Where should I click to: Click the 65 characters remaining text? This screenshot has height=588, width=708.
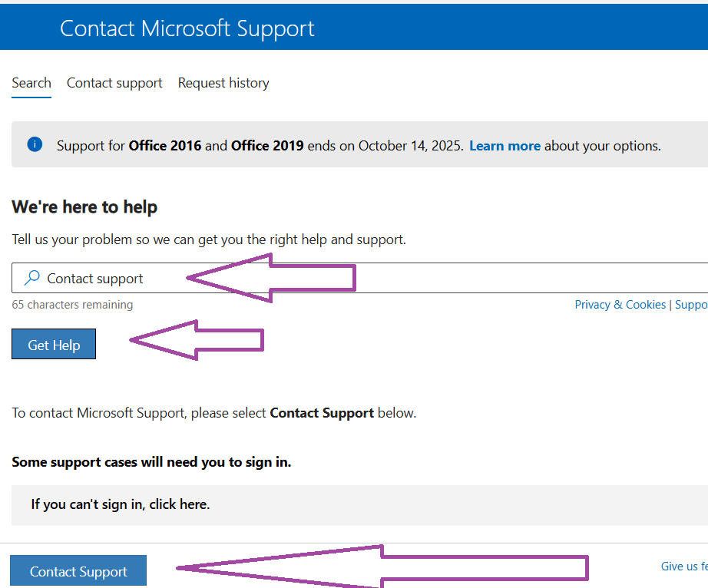click(72, 305)
